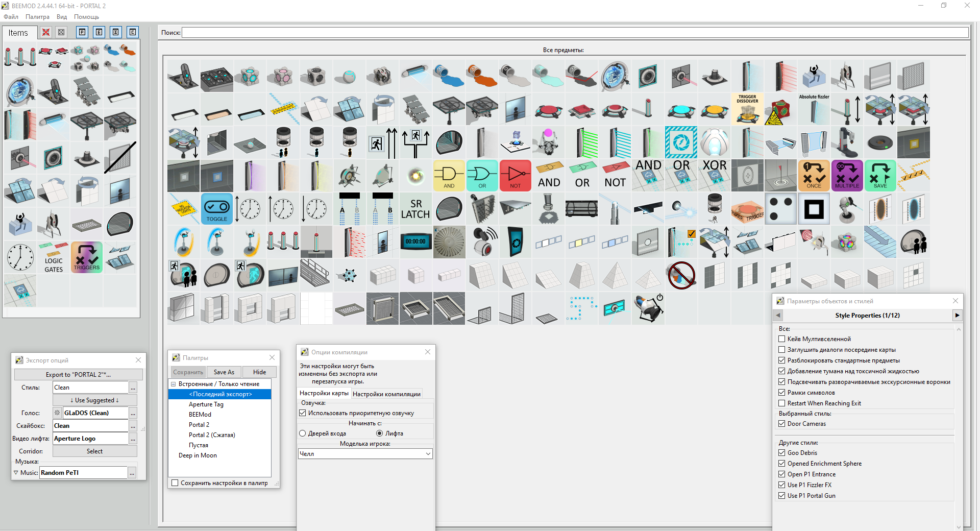Screen dimensions: 980x531
Task: Select the digital 00:00:00 timer item
Action: coord(415,242)
